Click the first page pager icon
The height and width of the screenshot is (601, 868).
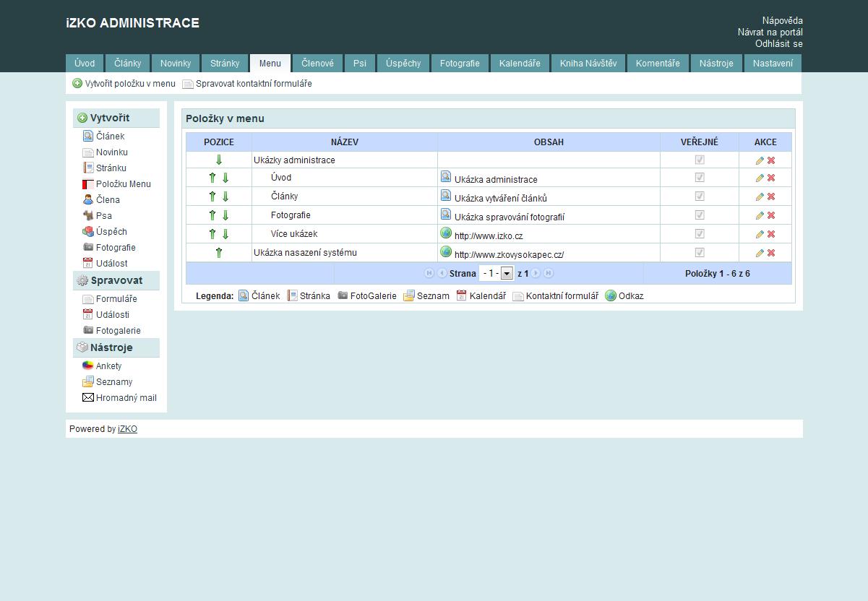click(429, 273)
